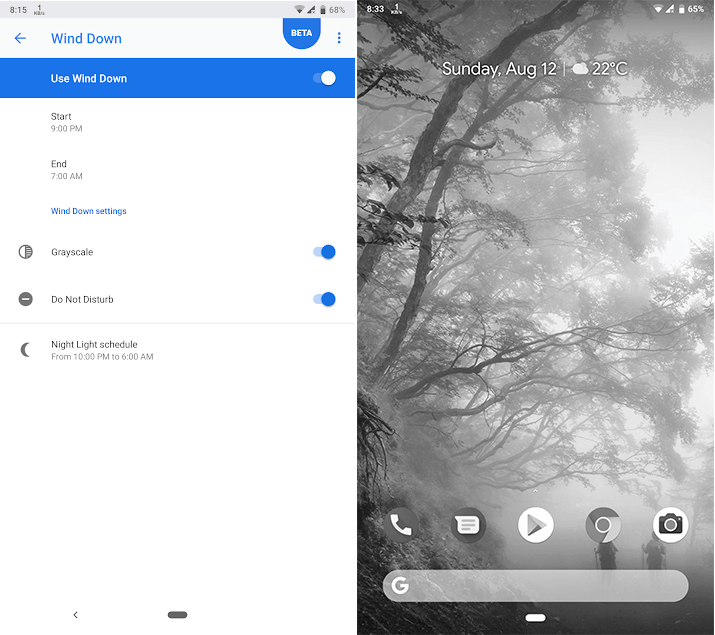This screenshot has height=635, width=715.
Task: Tap the Wind Down page title
Action: pyautogui.click(x=86, y=38)
